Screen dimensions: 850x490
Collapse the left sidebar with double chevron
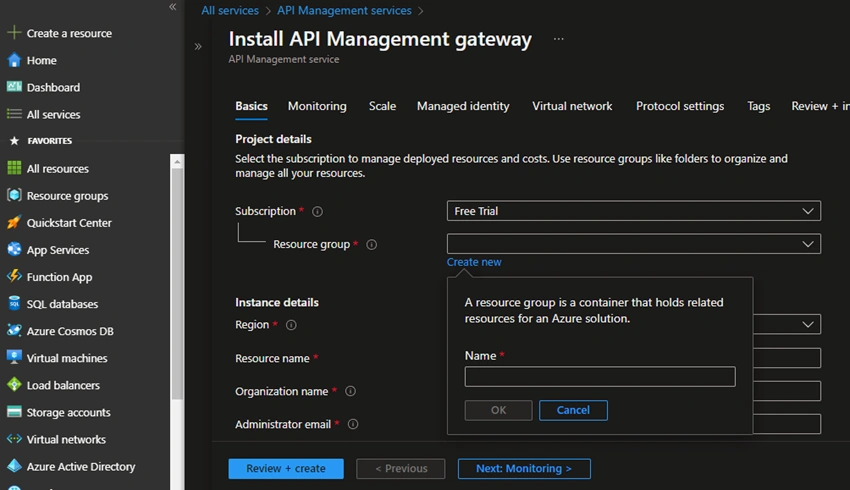pos(172,7)
